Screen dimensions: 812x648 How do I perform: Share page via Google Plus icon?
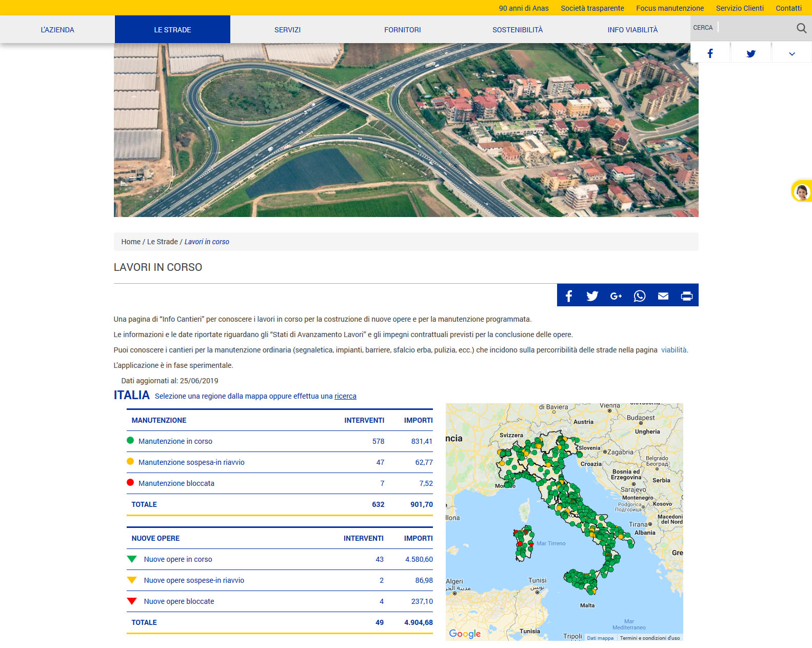(x=616, y=296)
